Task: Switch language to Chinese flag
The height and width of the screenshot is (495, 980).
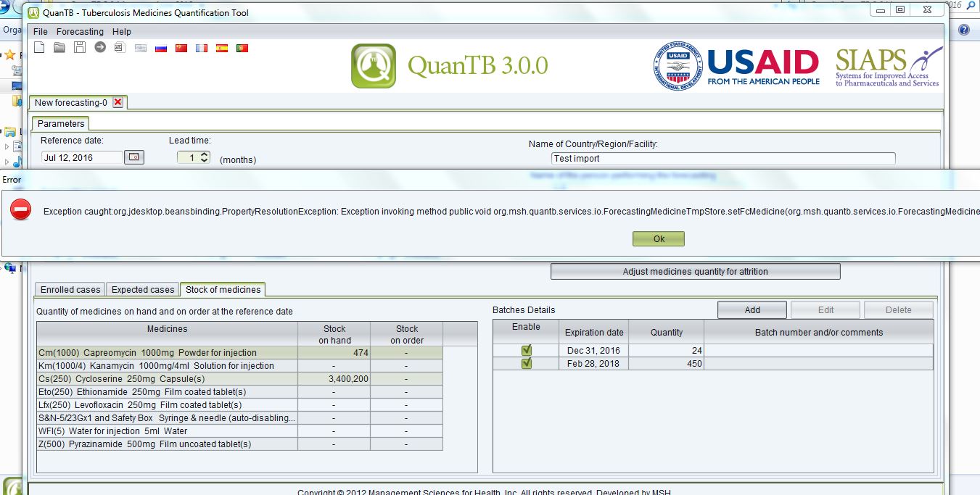Action: pyautogui.click(x=181, y=48)
